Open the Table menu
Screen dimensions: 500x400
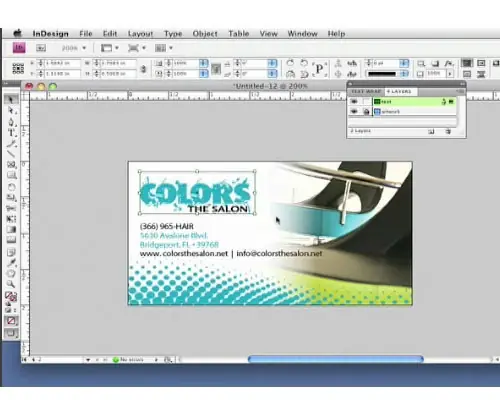[239, 34]
